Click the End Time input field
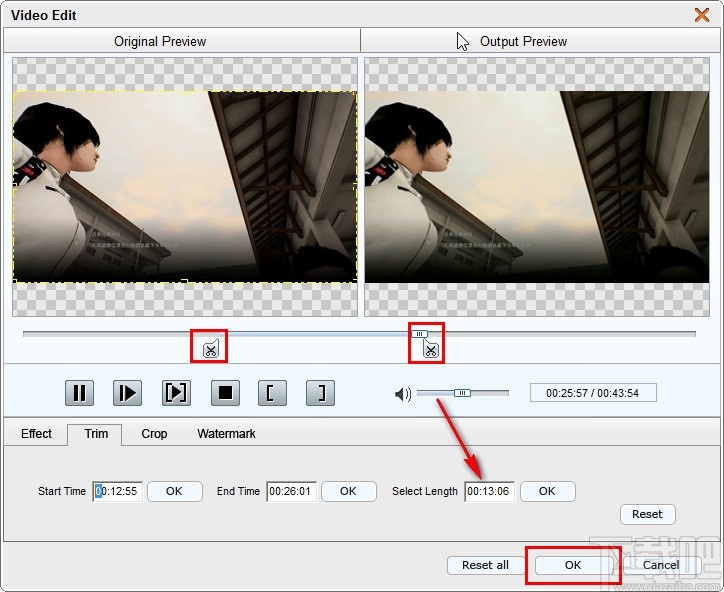724x592 pixels. (292, 491)
